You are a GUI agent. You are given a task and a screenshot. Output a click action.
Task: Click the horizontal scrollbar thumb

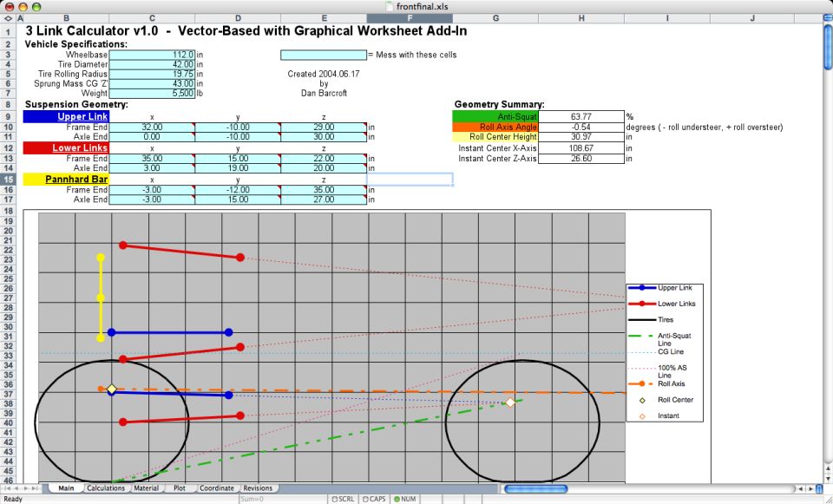click(x=535, y=488)
